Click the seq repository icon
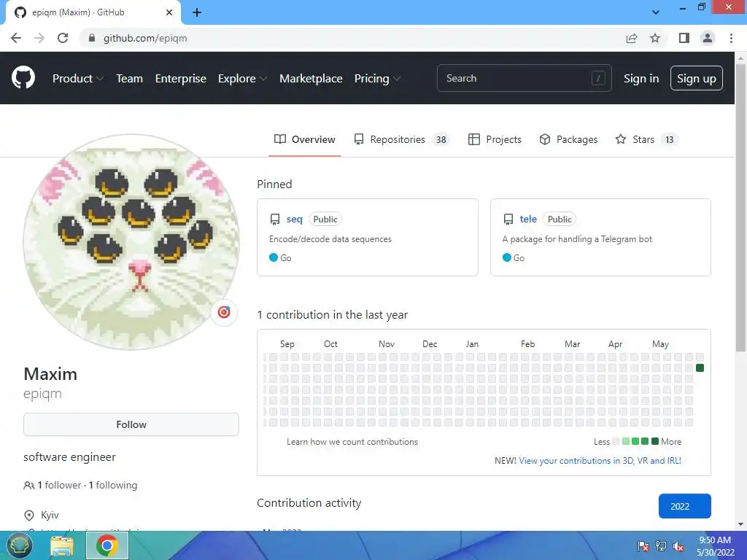 coord(275,219)
